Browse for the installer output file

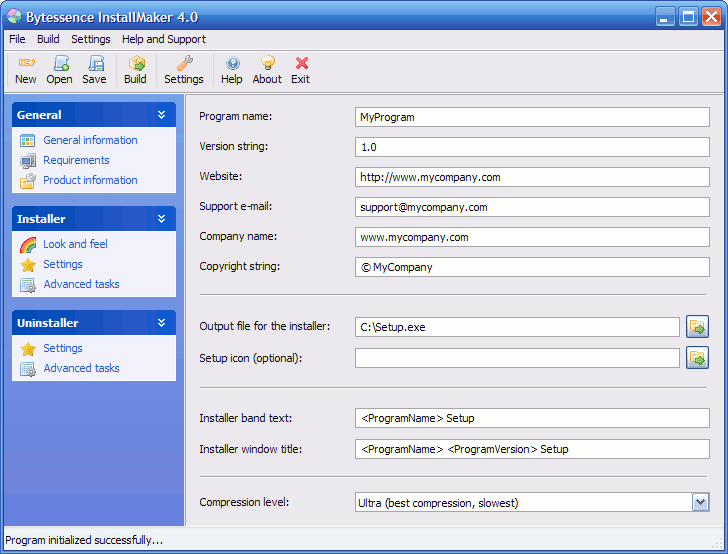click(x=697, y=327)
